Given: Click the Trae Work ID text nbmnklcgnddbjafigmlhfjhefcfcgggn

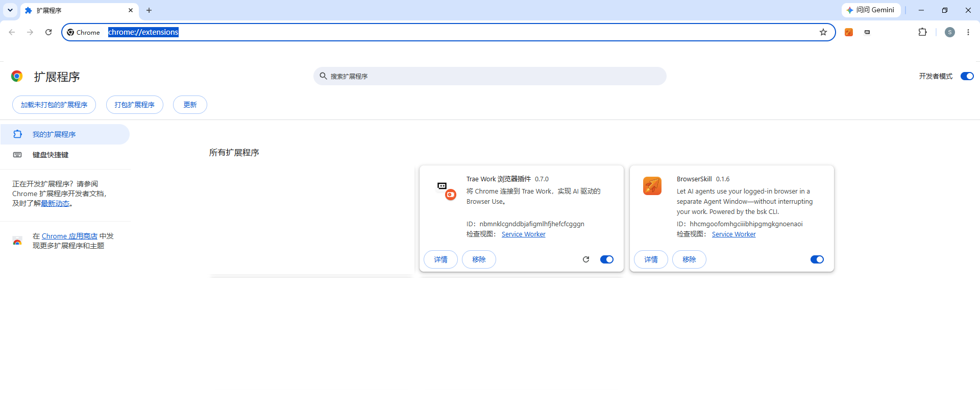Looking at the screenshot, I should pos(532,224).
